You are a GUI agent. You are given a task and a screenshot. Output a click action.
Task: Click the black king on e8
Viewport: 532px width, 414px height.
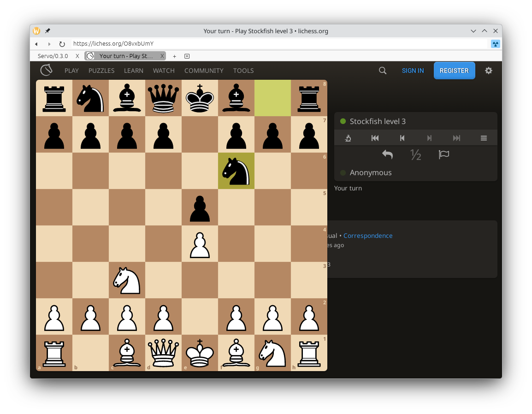[200, 98]
